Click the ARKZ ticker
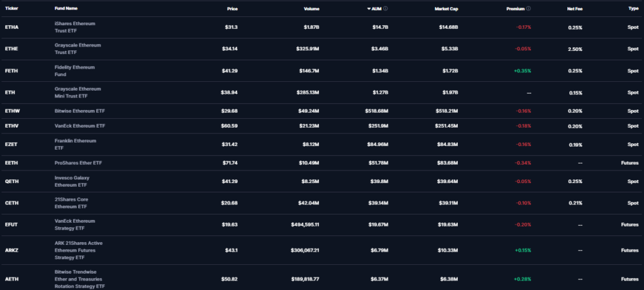 click(13, 250)
